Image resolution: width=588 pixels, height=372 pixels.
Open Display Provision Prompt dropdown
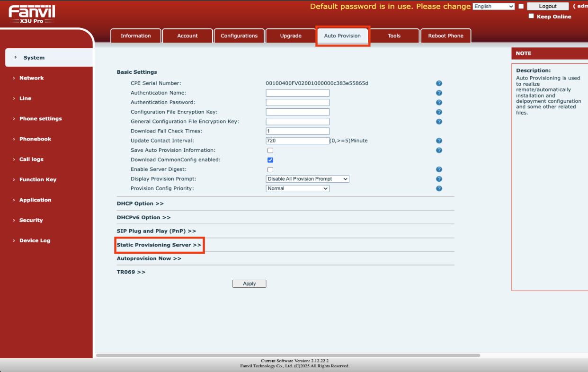coord(307,179)
